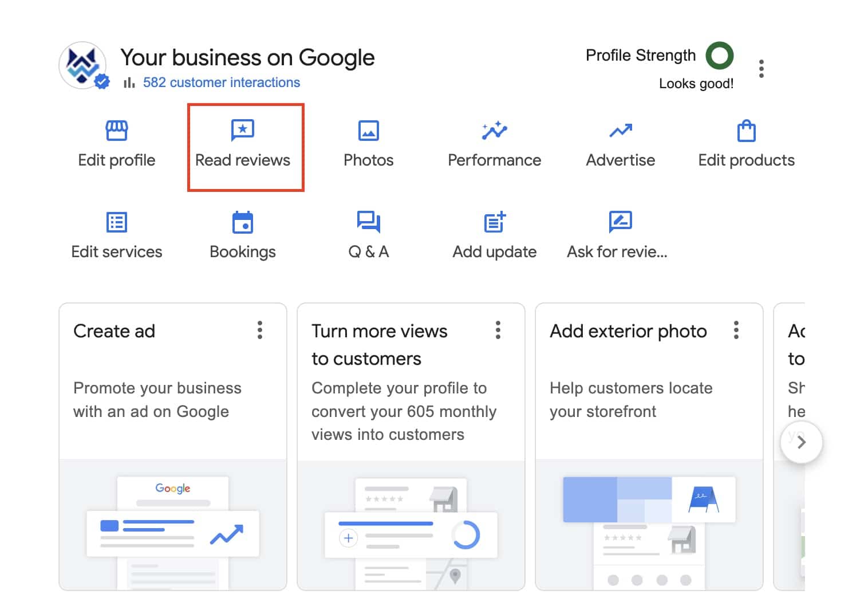868x606 pixels.
Task: Click the Add update post icon
Action: (x=495, y=222)
